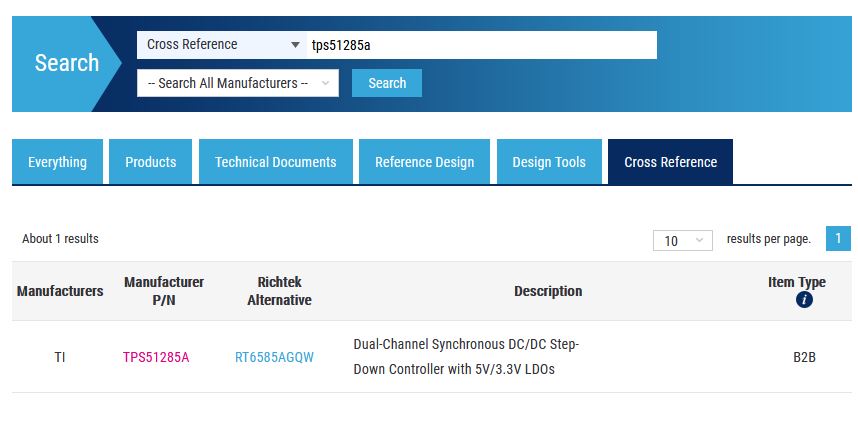
Task: Click the Description column header
Action: [x=548, y=291]
